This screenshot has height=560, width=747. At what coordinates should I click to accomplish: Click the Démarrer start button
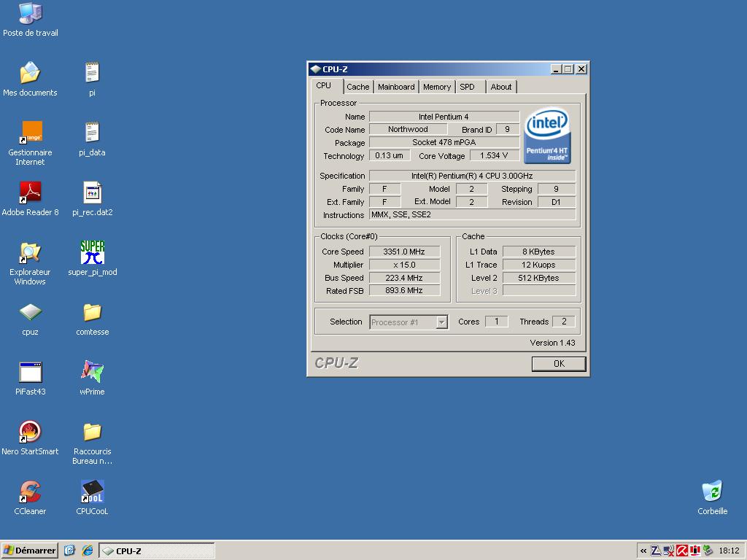[x=29, y=551]
